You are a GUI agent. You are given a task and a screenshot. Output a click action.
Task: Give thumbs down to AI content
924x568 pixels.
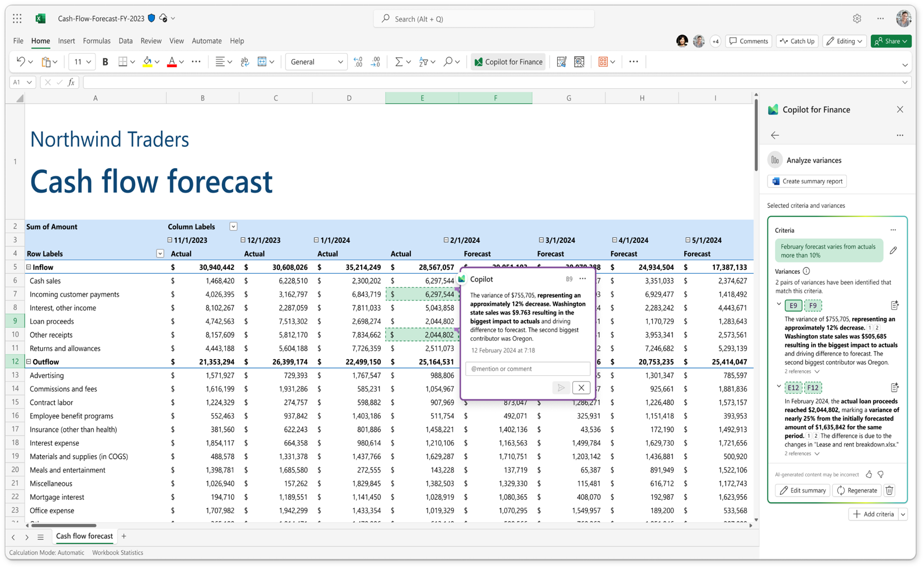(881, 474)
